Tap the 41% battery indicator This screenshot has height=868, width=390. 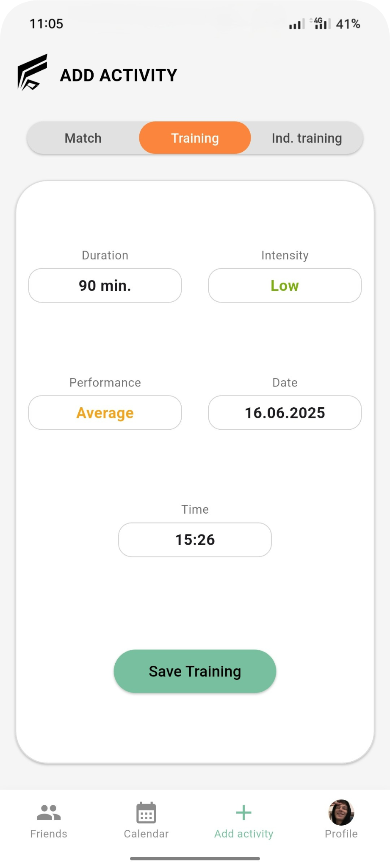click(348, 24)
